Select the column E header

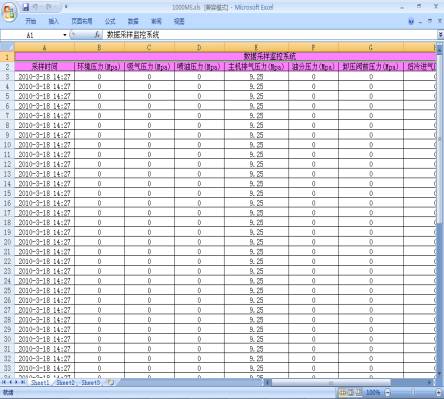[x=256, y=47]
